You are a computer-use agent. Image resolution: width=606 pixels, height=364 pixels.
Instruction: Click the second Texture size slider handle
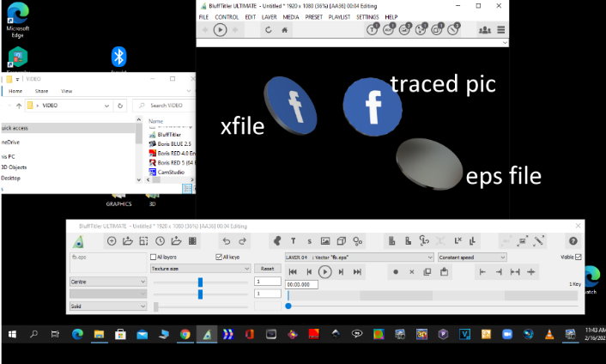click(x=200, y=294)
